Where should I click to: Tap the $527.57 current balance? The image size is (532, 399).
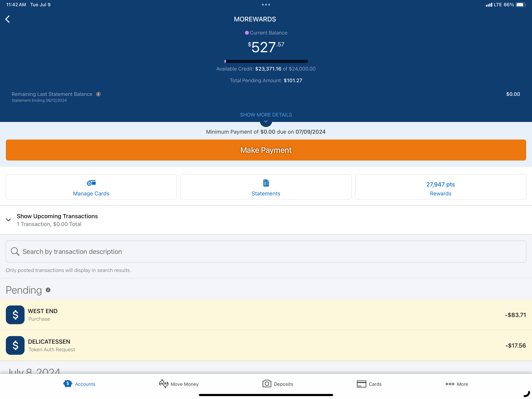coord(266,47)
